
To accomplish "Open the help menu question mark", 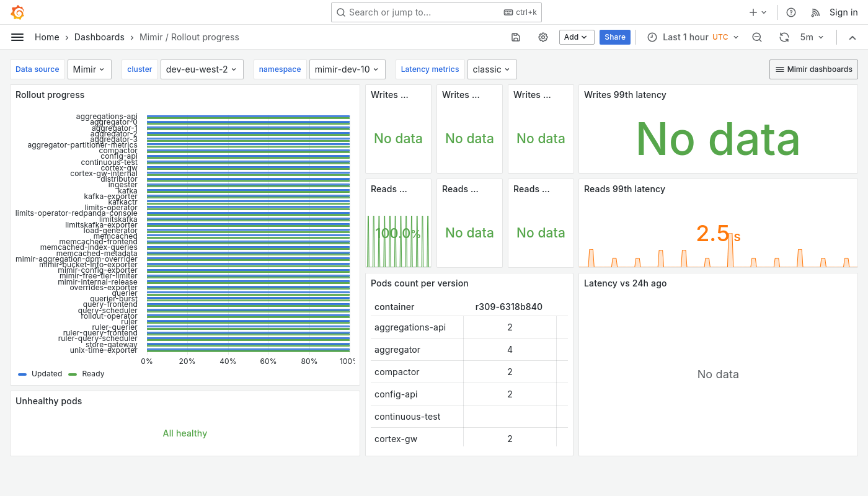I will click(790, 12).
